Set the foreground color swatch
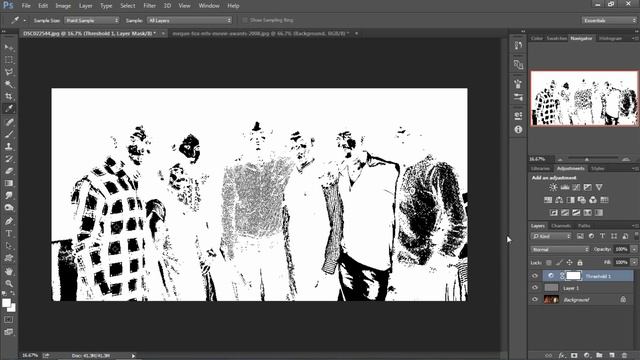Image resolution: width=640 pixels, height=360 pixels. (x=6, y=303)
